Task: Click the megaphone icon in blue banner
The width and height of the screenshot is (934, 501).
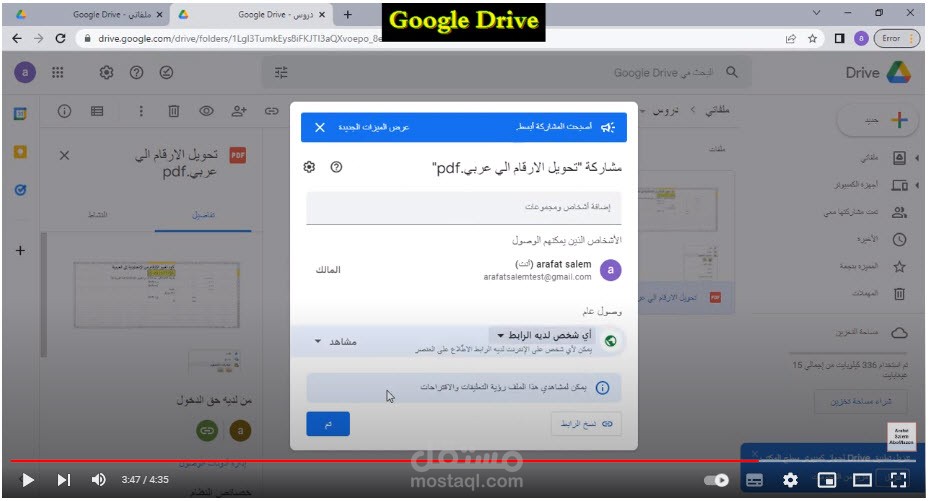Action: point(608,127)
